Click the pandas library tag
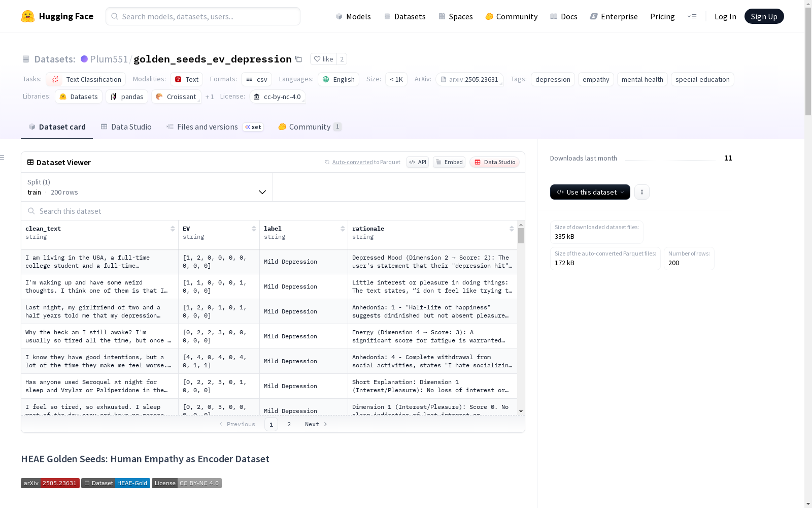This screenshot has width=812, height=508. 127,97
